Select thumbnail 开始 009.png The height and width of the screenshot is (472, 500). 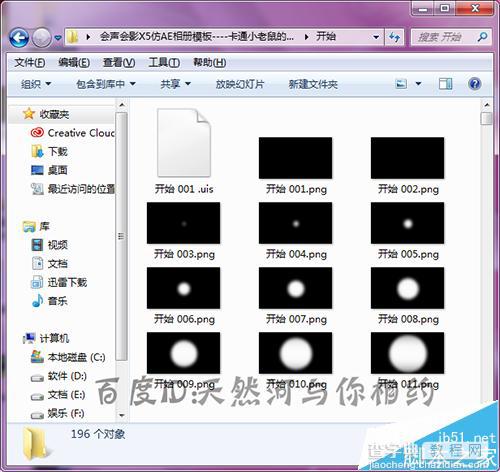coord(184,353)
